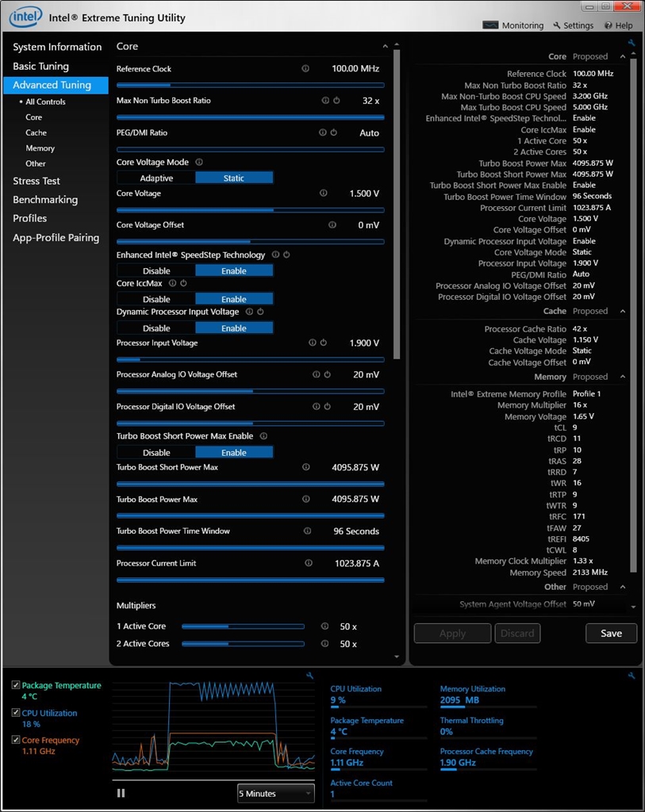Uncheck the CPU Utilization graph checkbox
645x812 pixels.
tap(16, 713)
